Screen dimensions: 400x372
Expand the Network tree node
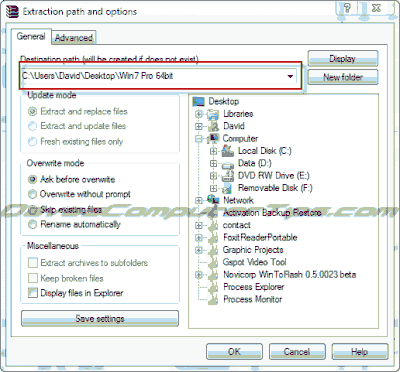coord(199,200)
